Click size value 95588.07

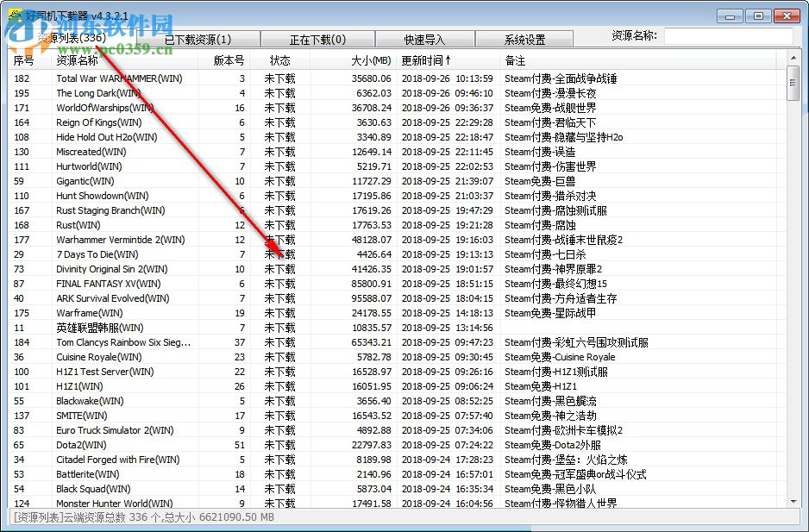click(x=372, y=298)
